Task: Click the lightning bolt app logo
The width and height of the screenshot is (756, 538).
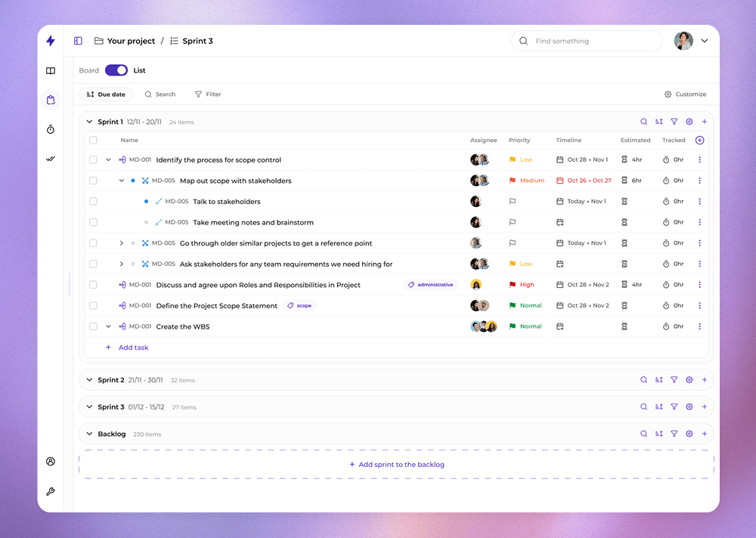Action: pos(51,41)
